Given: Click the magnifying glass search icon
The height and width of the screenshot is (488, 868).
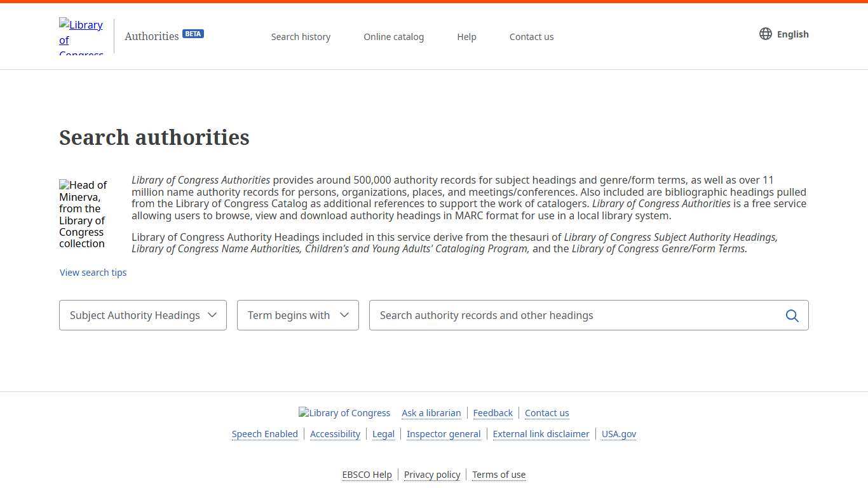Looking at the screenshot, I should point(792,316).
